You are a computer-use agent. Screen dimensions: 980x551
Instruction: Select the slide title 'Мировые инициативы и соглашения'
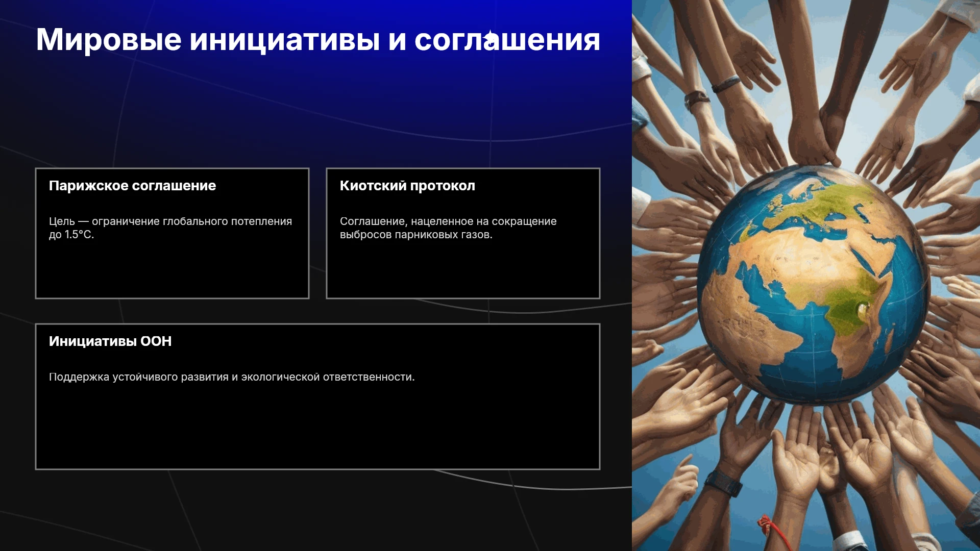point(318,40)
